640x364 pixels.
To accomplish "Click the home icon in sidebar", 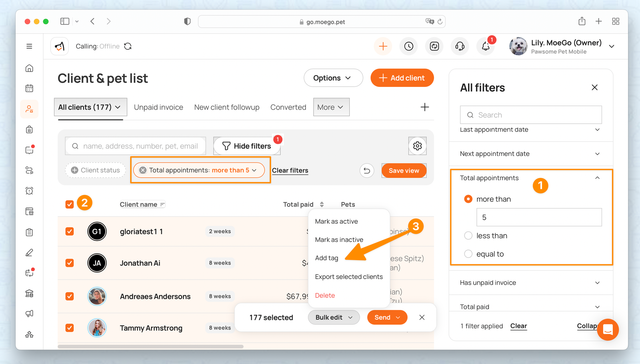I will coord(29,68).
